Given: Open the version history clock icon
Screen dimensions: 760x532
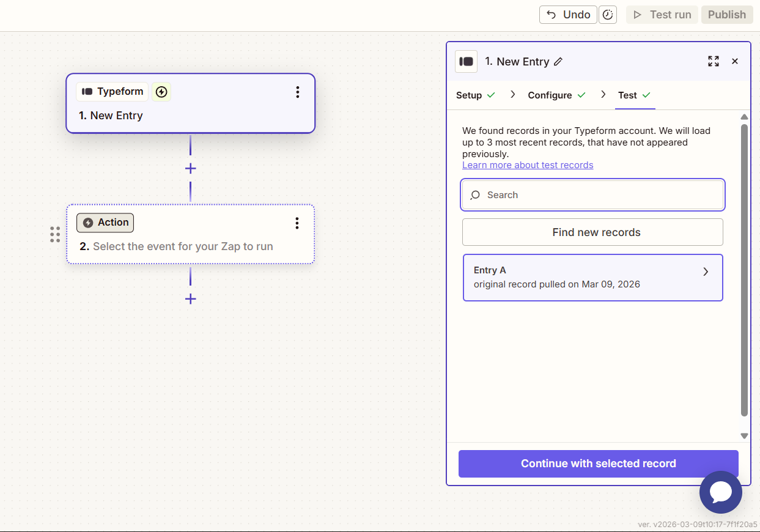Looking at the screenshot, I should [607, 15].
